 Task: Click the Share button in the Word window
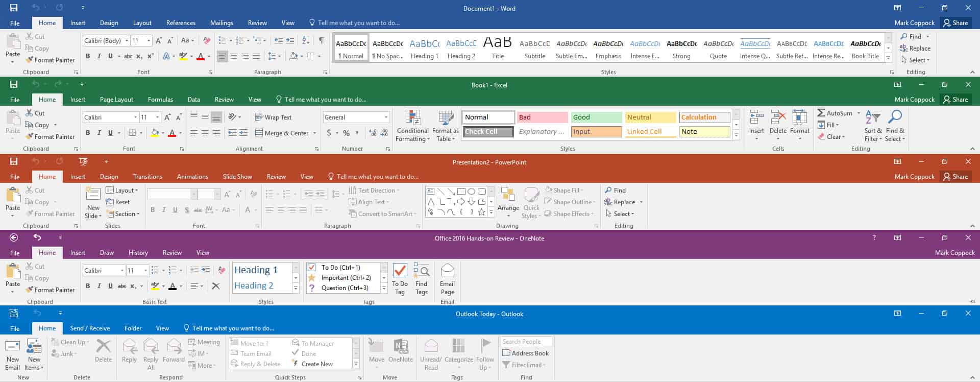coord(955,23)
